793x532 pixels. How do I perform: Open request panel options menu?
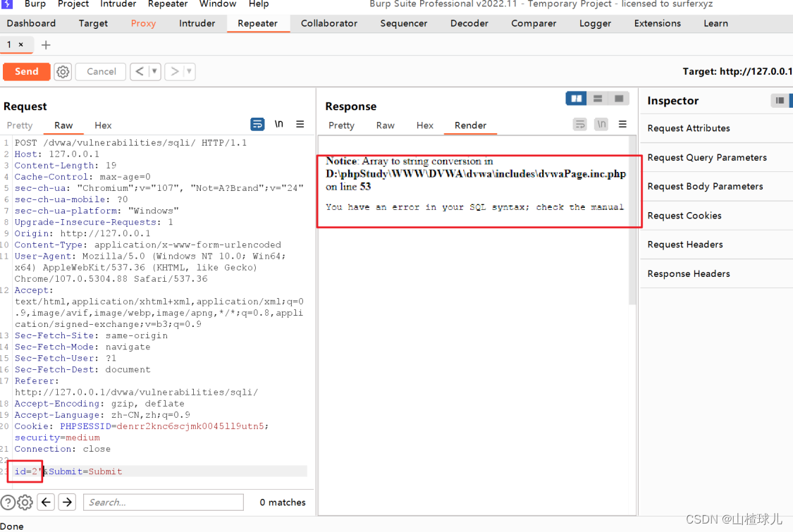300,124
